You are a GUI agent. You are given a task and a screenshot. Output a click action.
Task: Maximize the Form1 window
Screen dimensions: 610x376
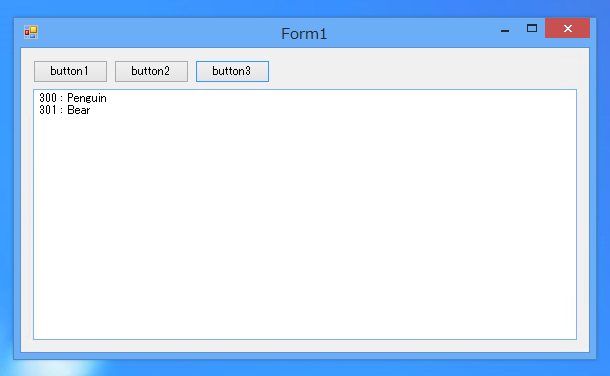(x=532, y=28)
